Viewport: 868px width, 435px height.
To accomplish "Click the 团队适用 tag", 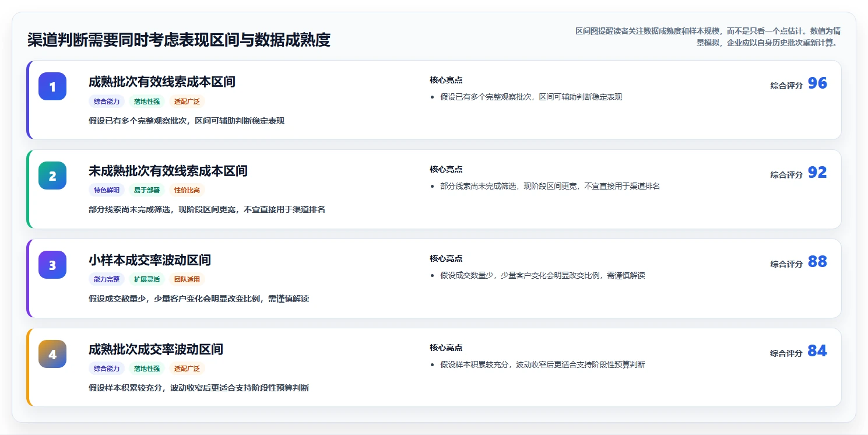I will tap(187, 279).
